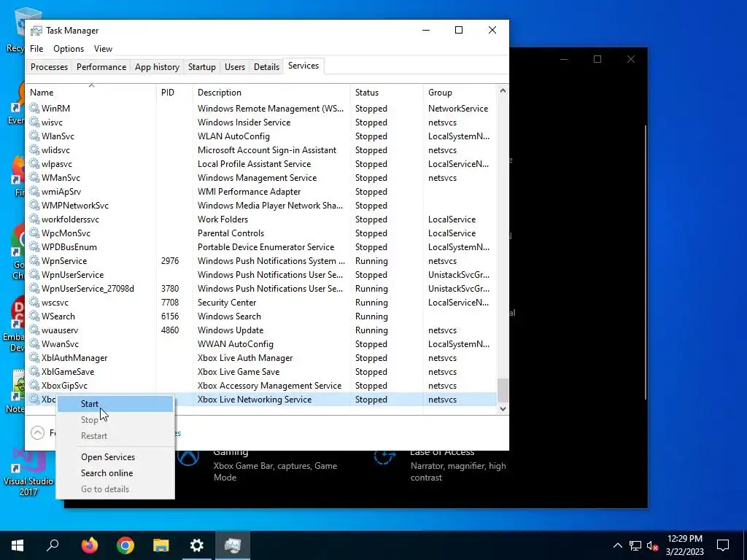Viewport: 747px width, 560px height.
Task: Click the service icon for WpnService
Action: coord(34,260)
